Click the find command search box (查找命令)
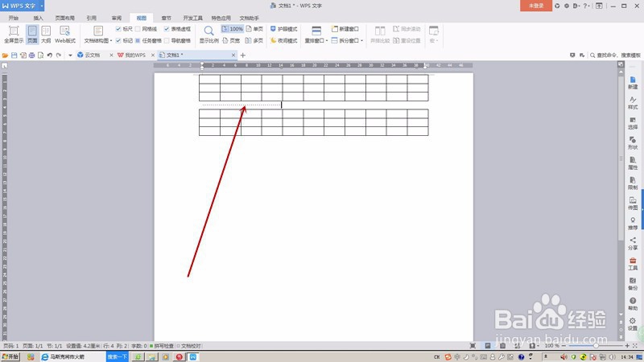The width and height of the screenshot is (644, 362). click(x=615, y=55)
